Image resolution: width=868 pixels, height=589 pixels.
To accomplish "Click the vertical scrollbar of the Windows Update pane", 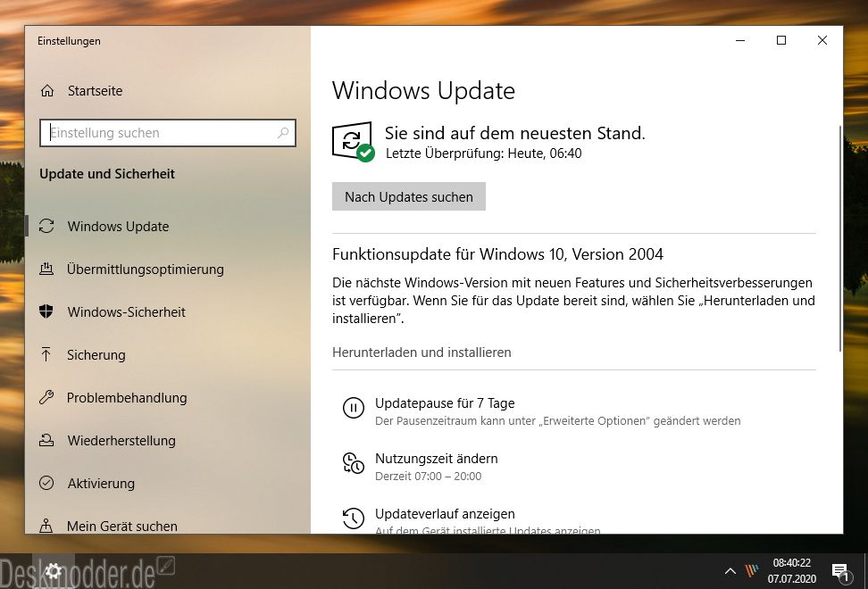I will (x=839, y=237).
